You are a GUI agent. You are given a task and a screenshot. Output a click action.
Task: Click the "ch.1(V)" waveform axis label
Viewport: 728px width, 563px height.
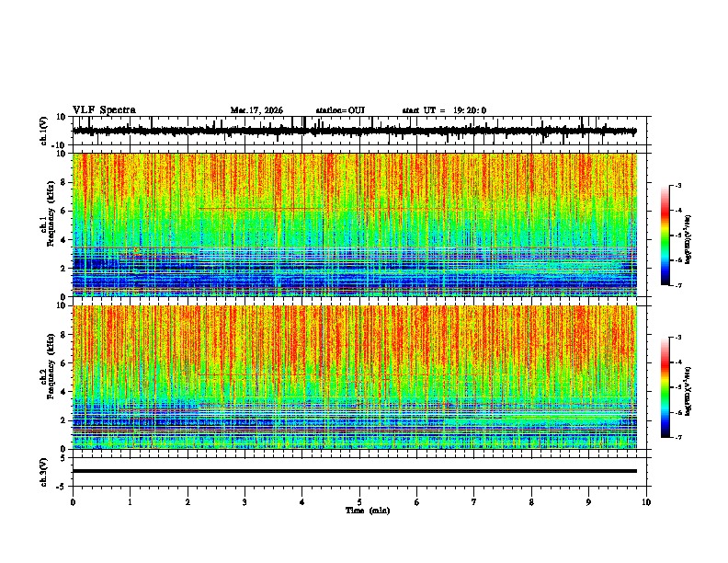point(44,131)
